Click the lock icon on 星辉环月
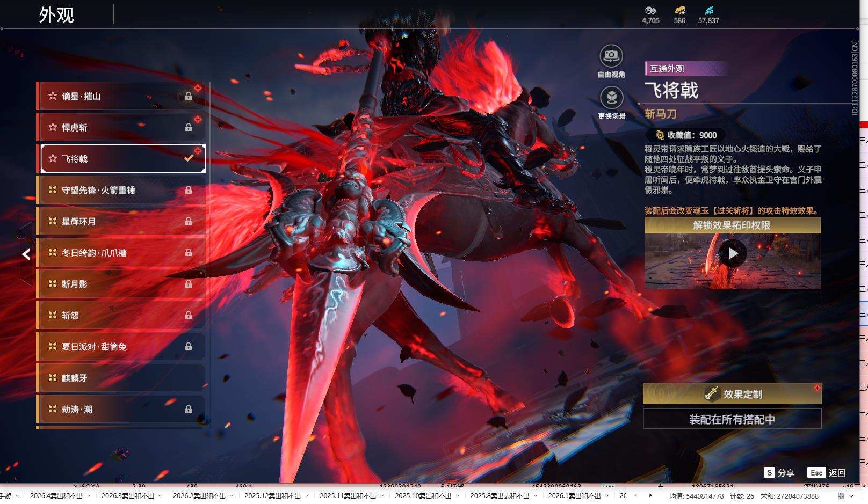 (189, 221)
